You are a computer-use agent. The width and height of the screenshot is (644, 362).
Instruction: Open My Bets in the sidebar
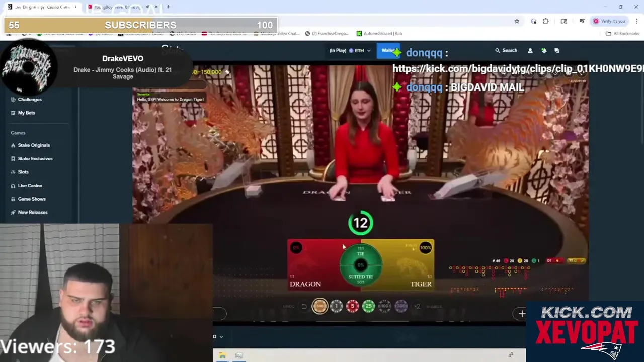point(23,113)
